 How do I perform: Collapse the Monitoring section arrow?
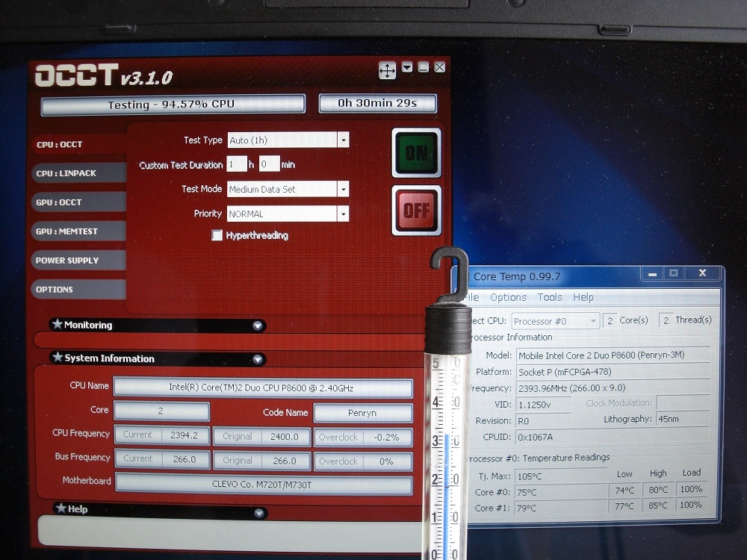258,326
